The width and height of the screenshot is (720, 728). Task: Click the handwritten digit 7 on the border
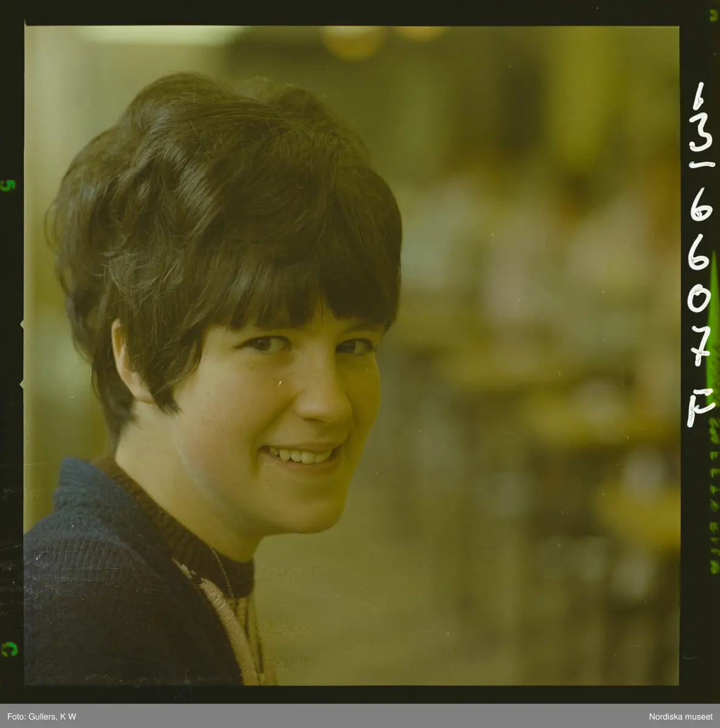pos(701,349)
